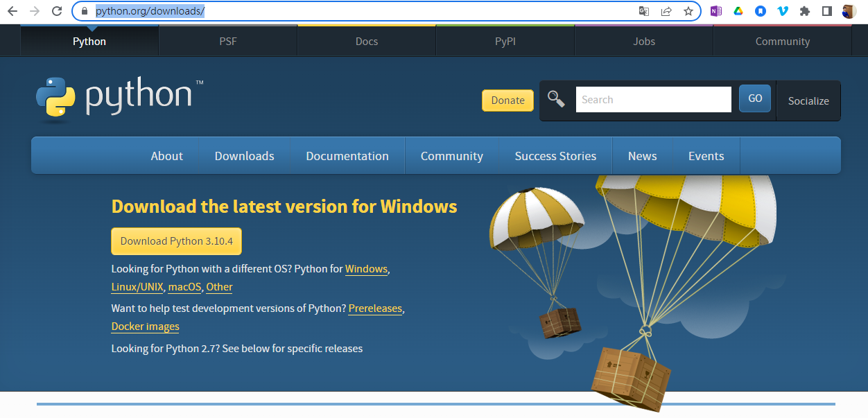The image size is (868, 418).
Task: Open the Community tab in top bar
Action: point(783,41)
